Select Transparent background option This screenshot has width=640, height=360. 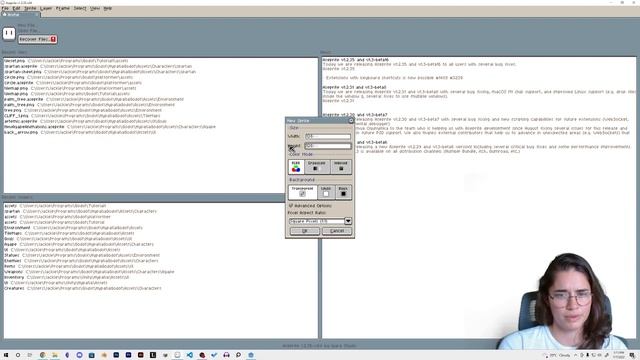pos(302,192)
